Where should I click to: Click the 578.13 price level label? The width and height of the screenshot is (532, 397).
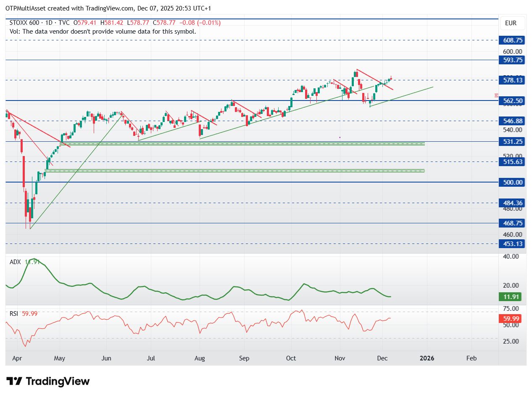[512, 80]
